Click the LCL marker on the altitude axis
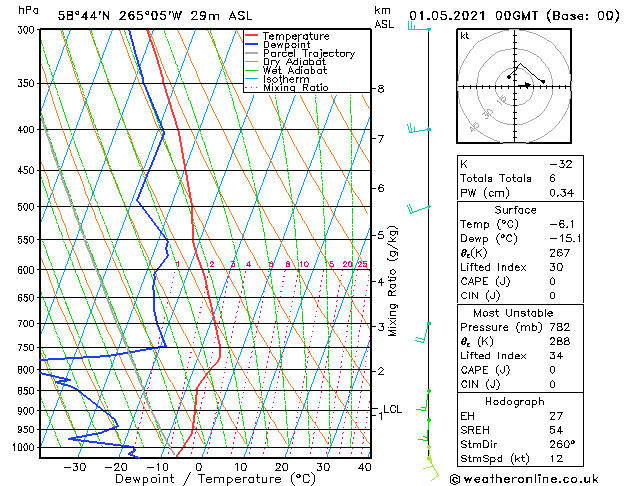Viewport: 629px width, 486px height. 392,409
